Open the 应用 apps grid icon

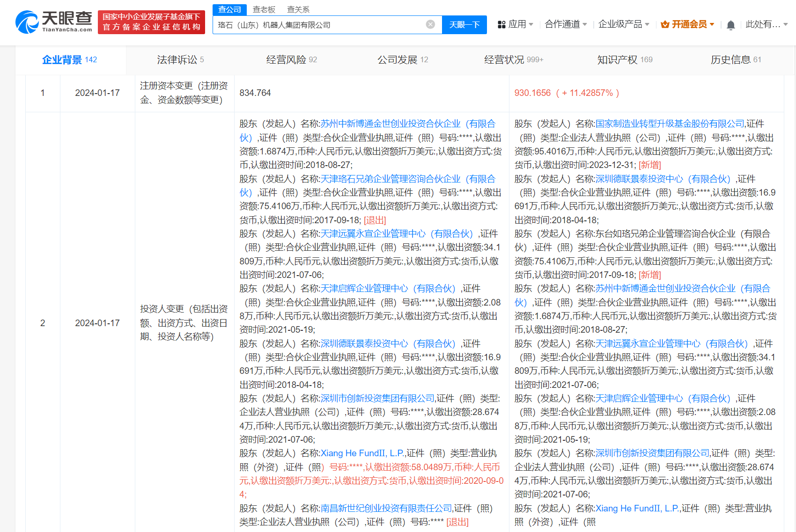pyautogui.click(x=501, y=24)
